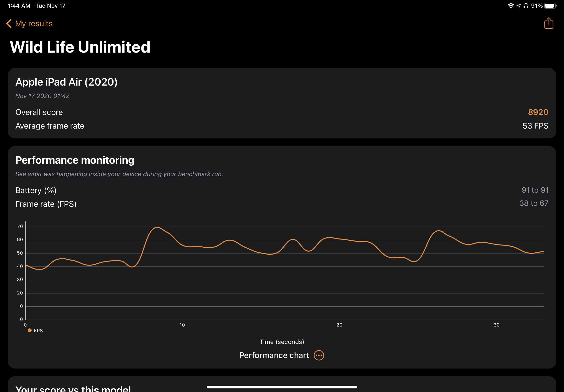Open the Performance chart options ellipsis

point(319,355)
